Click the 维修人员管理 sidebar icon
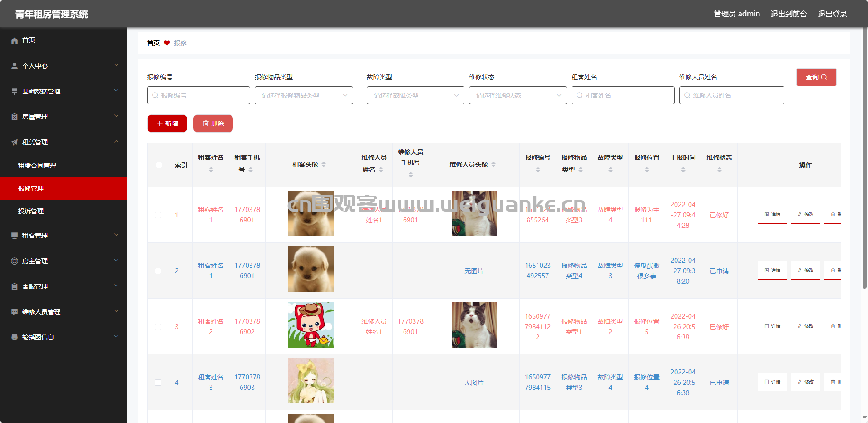This screenshot has height=423, width=868. coord(15,312)
